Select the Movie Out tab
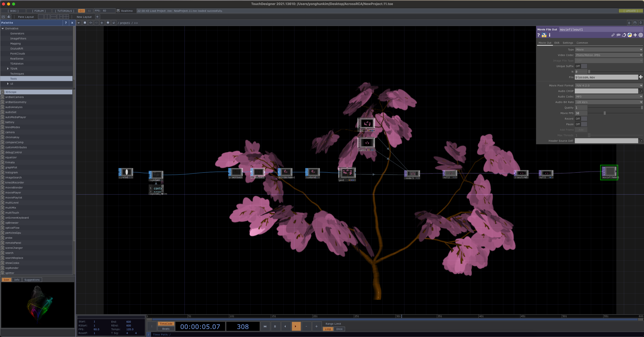This screenshot has width=644, height=337. [545, 43]
